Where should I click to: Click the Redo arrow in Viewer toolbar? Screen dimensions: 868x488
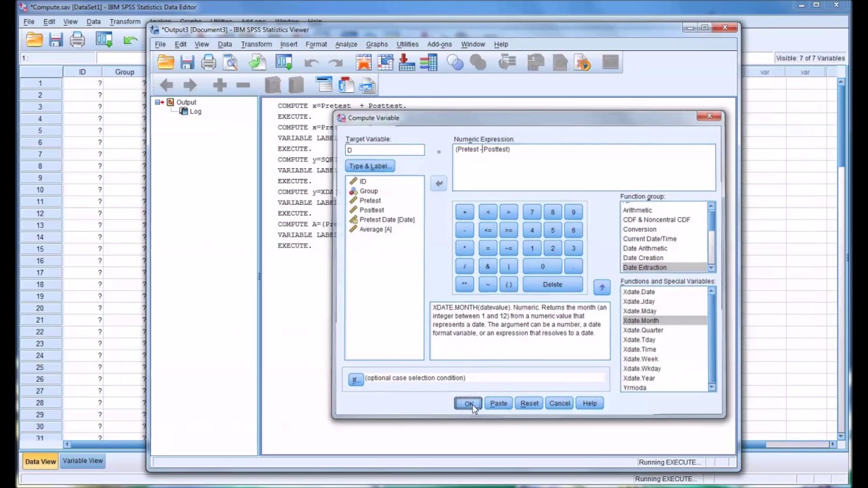(335, 63)
